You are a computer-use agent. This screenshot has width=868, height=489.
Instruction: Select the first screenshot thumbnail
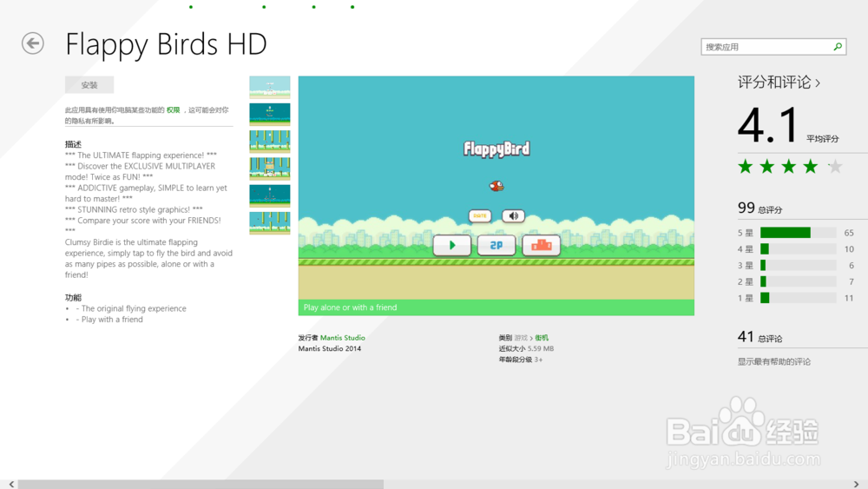(270, 87)
